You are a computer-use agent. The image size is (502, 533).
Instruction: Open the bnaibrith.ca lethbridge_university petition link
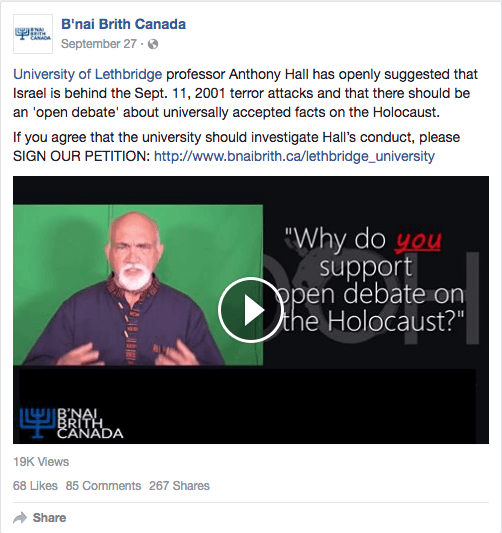click(294, 156)
